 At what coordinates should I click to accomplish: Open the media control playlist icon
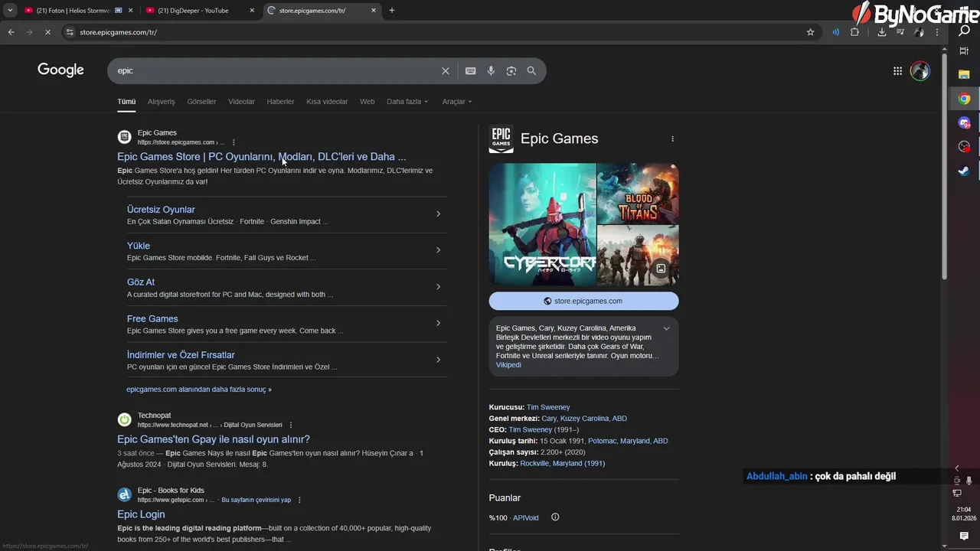click(900, 32)
